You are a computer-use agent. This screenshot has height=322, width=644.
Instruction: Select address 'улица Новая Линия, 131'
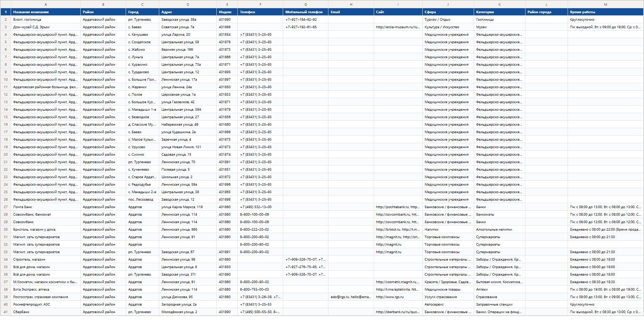click(x=188, y=147)
